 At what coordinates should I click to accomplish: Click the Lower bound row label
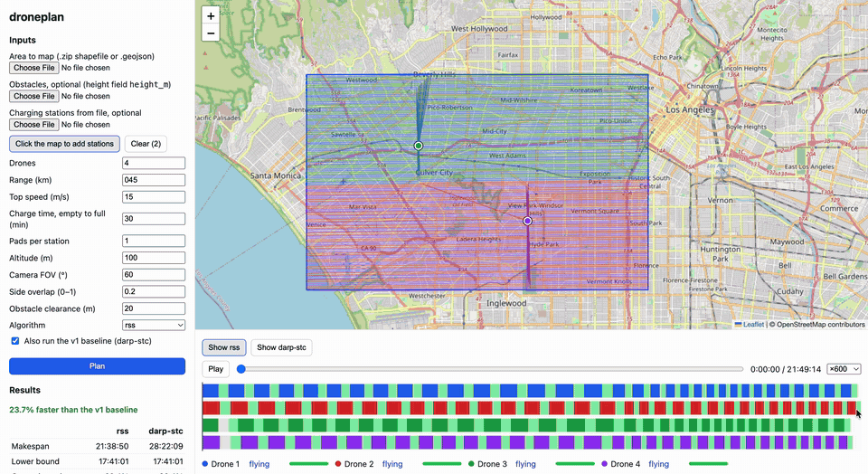point(35,461)
